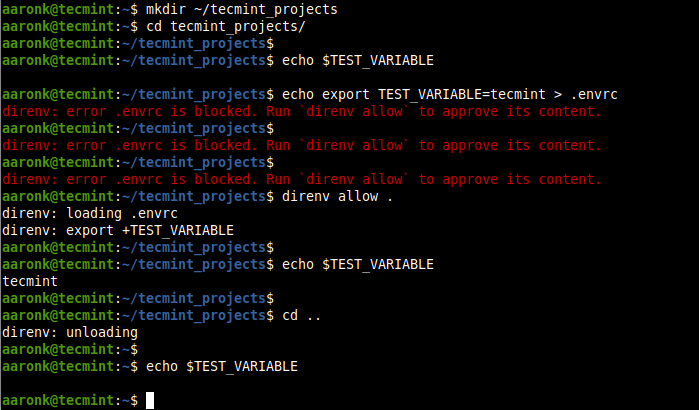The image size is (699, 410).
Task: Click the last red ".envrc is blocked" error line
Action: (301, 179)
